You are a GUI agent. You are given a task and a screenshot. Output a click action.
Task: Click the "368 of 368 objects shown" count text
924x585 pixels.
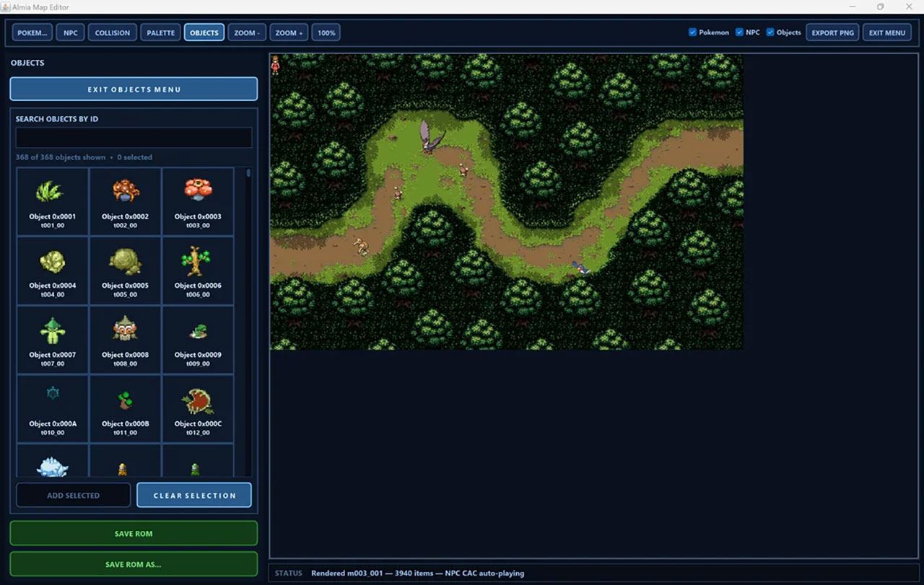click(x=61, y=157)
